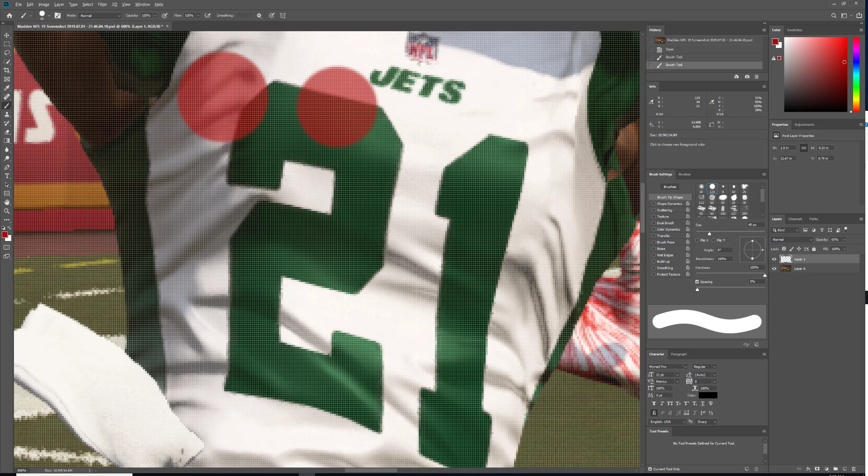This screenshot has width=868, height=476.
Task: Select the Rectangular Marquee tool
Action: (7, 44)
